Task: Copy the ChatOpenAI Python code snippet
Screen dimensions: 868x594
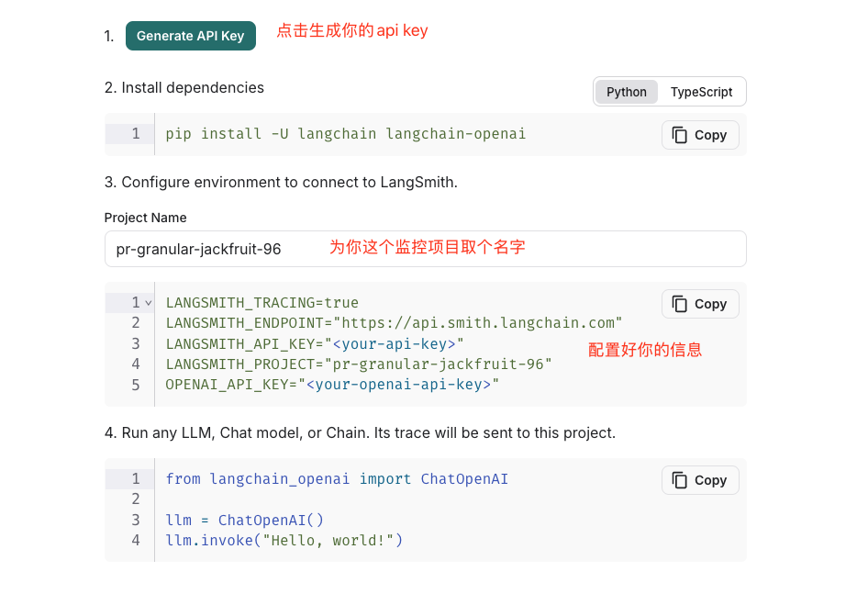Action: tap(700, 480)
